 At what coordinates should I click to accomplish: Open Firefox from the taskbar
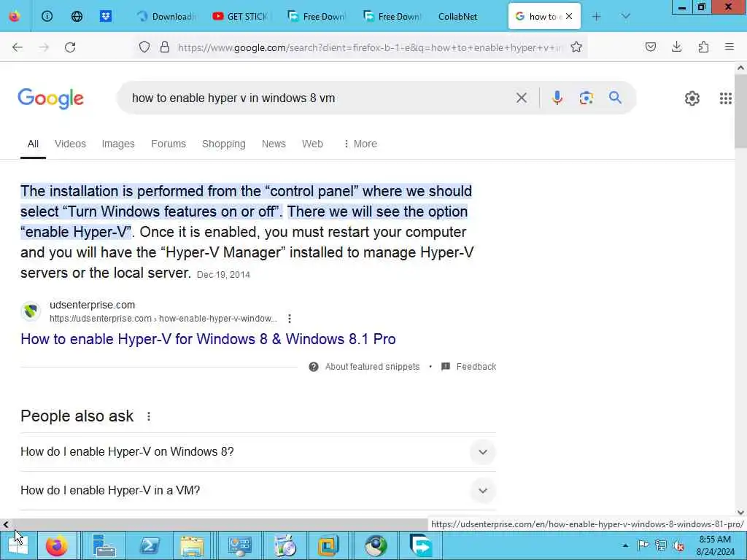click(57, 545)
